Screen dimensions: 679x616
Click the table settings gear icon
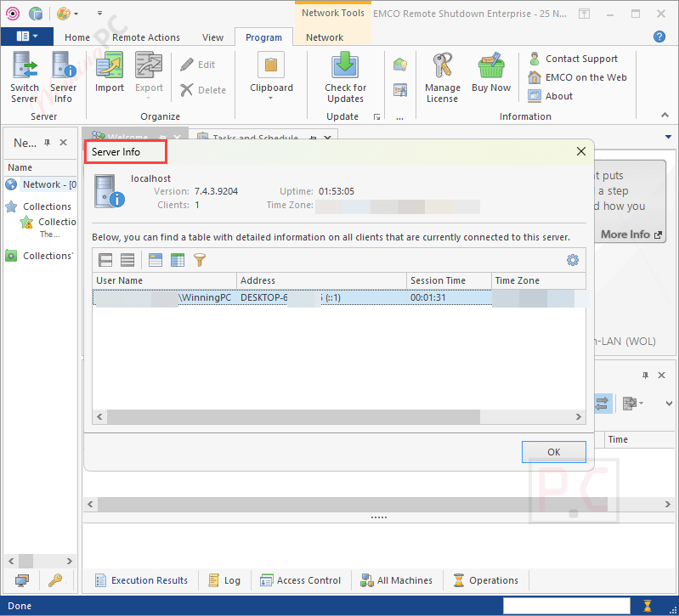tap(573, 260)
